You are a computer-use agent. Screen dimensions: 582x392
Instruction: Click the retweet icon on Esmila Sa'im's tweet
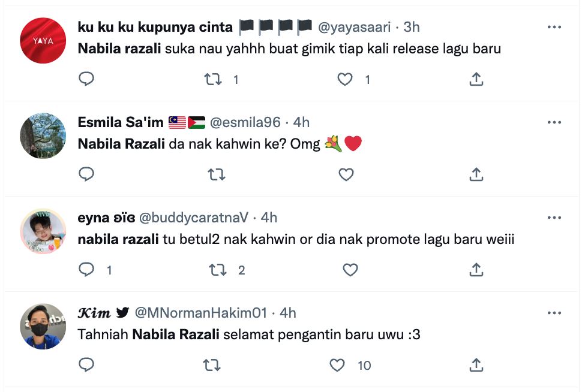217,174
